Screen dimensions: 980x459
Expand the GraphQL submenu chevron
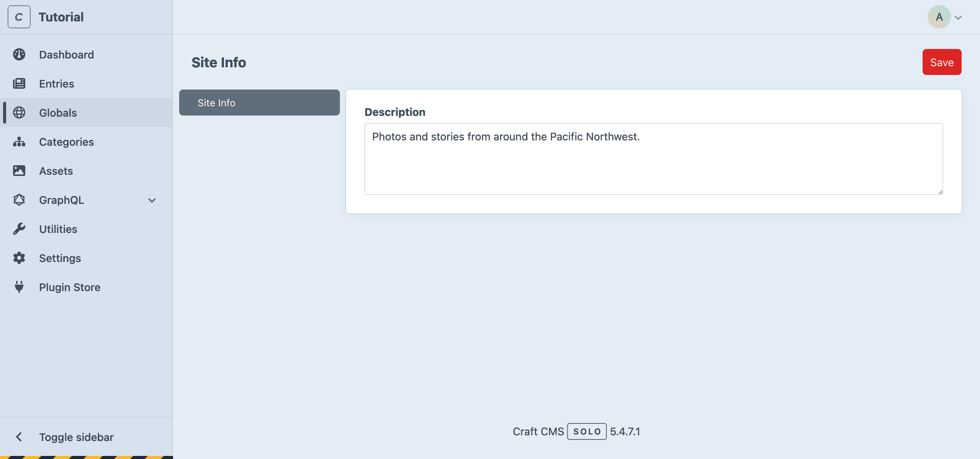click(152, 200)
